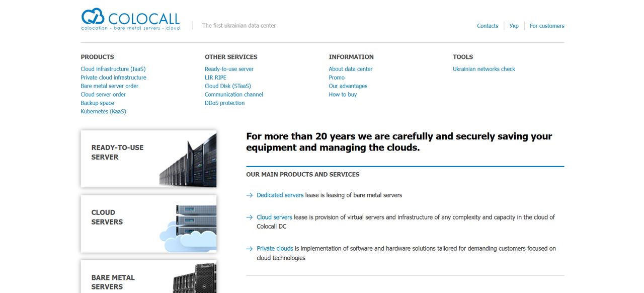Click 'OUR MAIN PRODUCTS AND SERVICES' heading
This screenshot has width=644, height=293.
[x=303, y=175]
